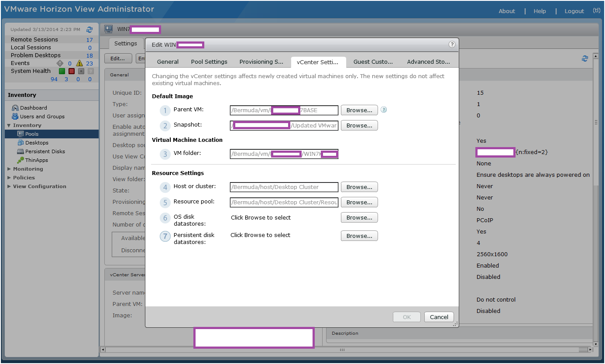The height and width of the screenshot is (364, 605).
Task: Browse for Host or cluster
Action: [x=359, y=187]
